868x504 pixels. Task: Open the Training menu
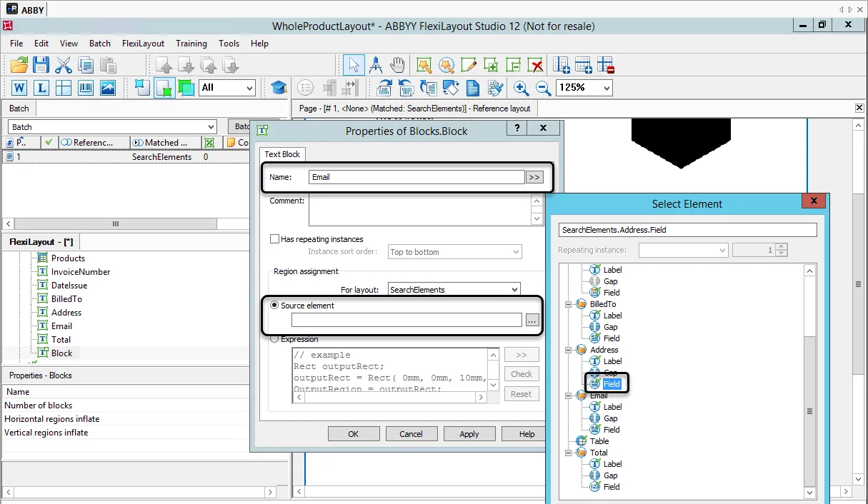(x=191, y=44)
